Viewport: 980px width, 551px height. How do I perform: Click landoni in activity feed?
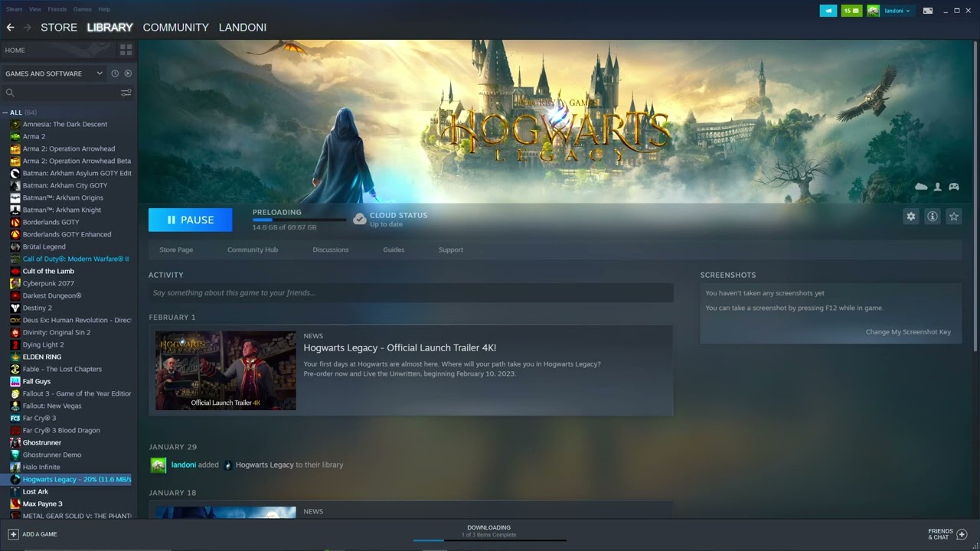tap(184, 465)
